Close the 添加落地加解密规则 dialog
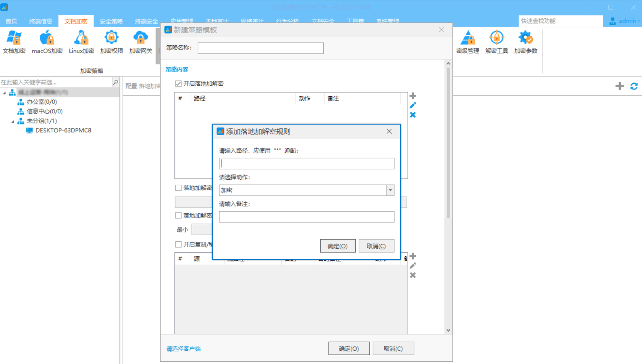The width and height of the screenshot is (642, 364). click(389, 131)
